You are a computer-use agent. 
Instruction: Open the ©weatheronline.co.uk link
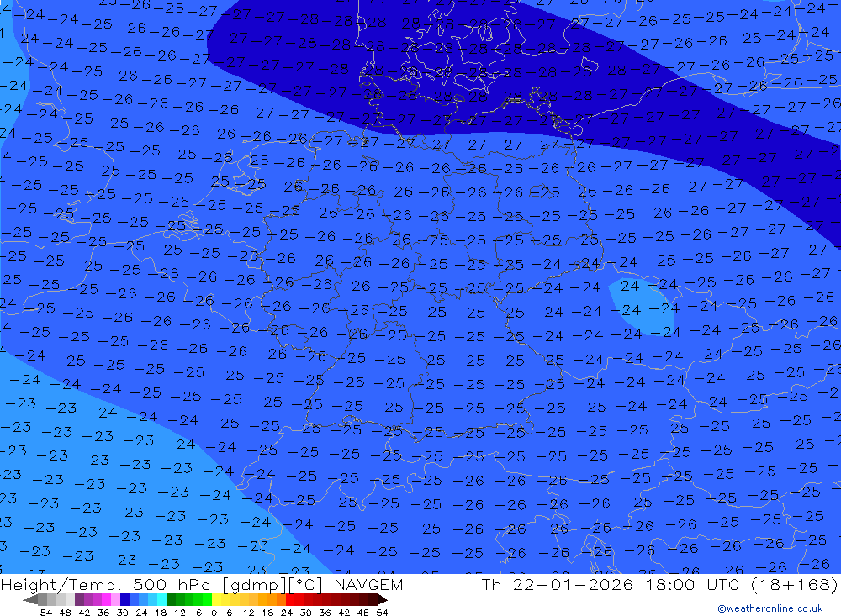(x=770, y=608)
